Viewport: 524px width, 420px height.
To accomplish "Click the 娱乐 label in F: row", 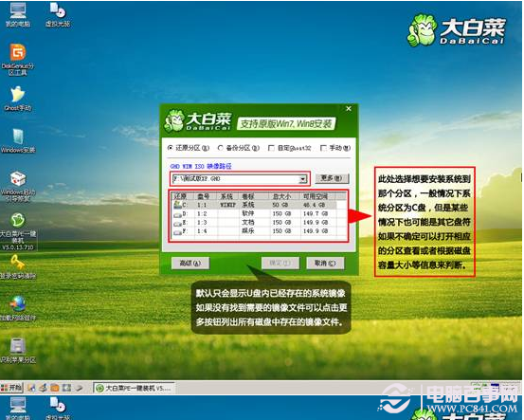I will tap(248, 231).
